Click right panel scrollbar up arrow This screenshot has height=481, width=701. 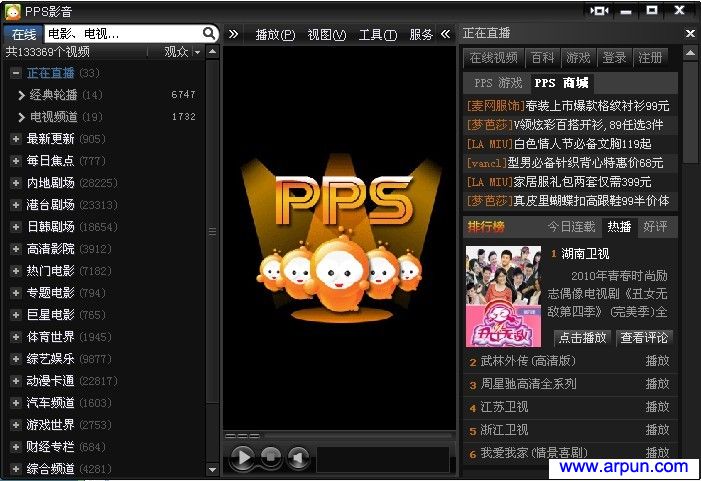tap(690, 53)
